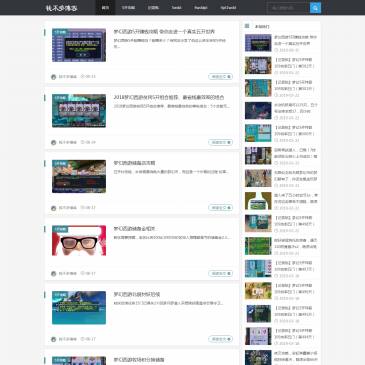The image size is (365, 365).
Task: Click the clock icon under the second article
Action: point(83,142)
